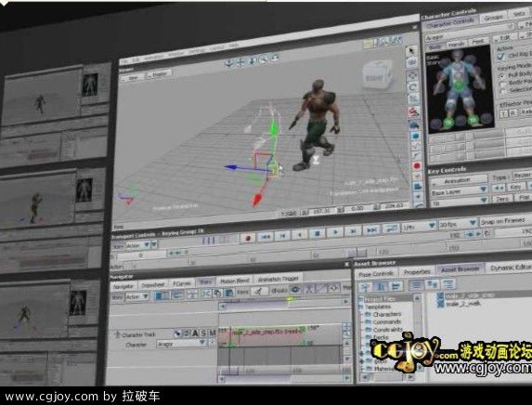Screen dimensions: 532x405
Task: Switch to the Dopesheet tab
Action: click(152, 285)
